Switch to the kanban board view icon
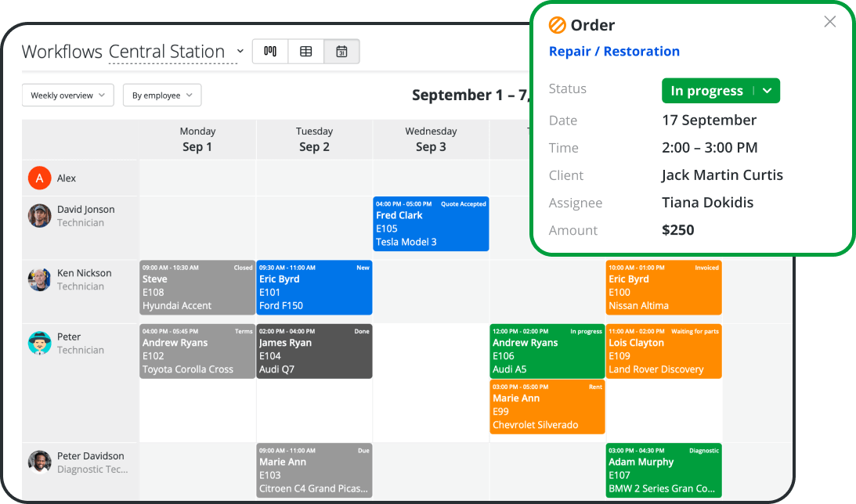 pyautogui.click(x=269, y=51)
